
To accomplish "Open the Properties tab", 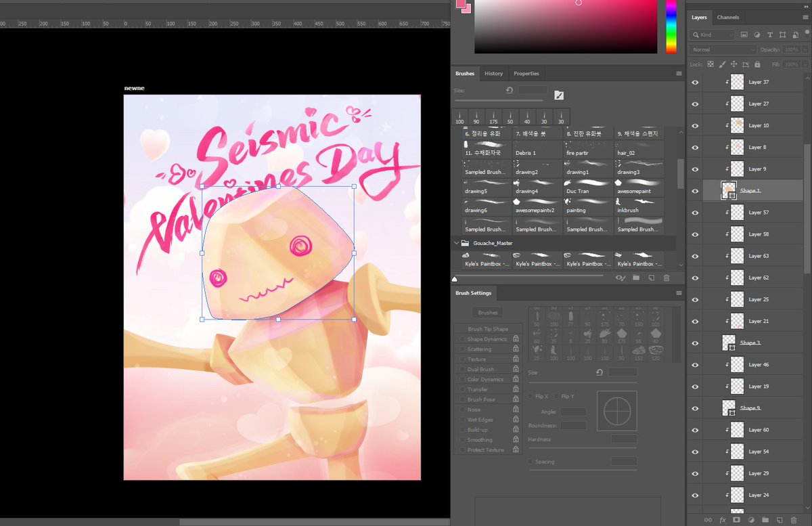I will tap(526, 74).
